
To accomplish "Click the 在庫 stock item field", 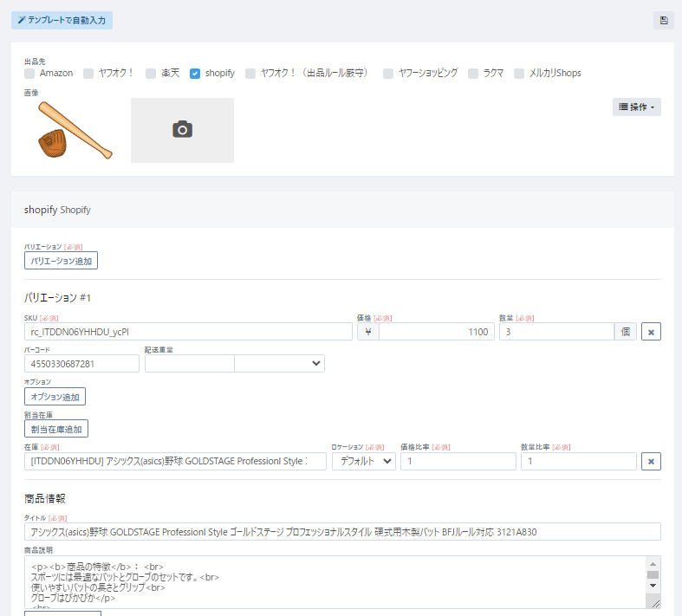I will (175, 462).
